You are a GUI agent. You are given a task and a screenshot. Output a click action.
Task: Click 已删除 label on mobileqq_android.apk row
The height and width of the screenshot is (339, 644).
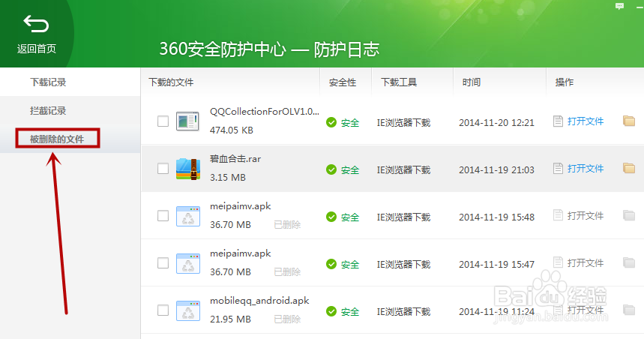click(287, 319)
